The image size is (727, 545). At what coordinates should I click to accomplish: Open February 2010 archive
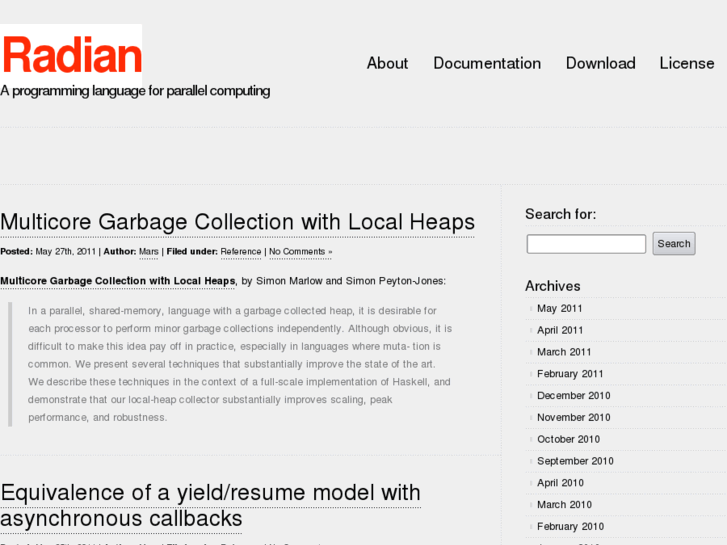[x=570, y=526]
